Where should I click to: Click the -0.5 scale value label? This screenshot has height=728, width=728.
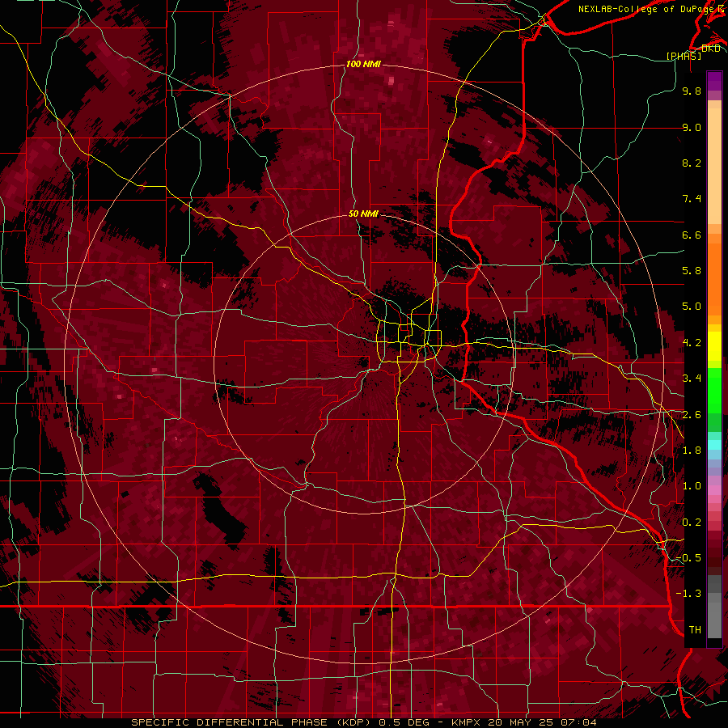[688, 558]
